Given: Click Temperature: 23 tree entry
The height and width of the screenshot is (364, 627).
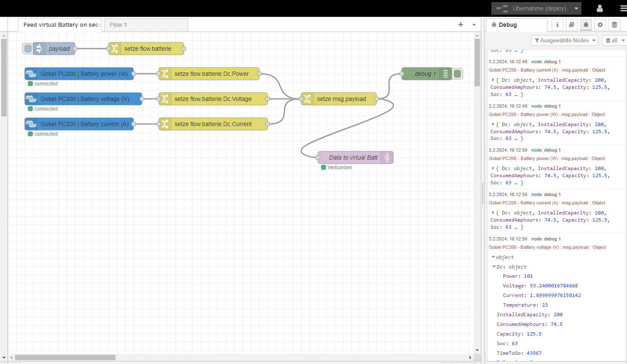Looking at the screenshot, I should [525, 305].
